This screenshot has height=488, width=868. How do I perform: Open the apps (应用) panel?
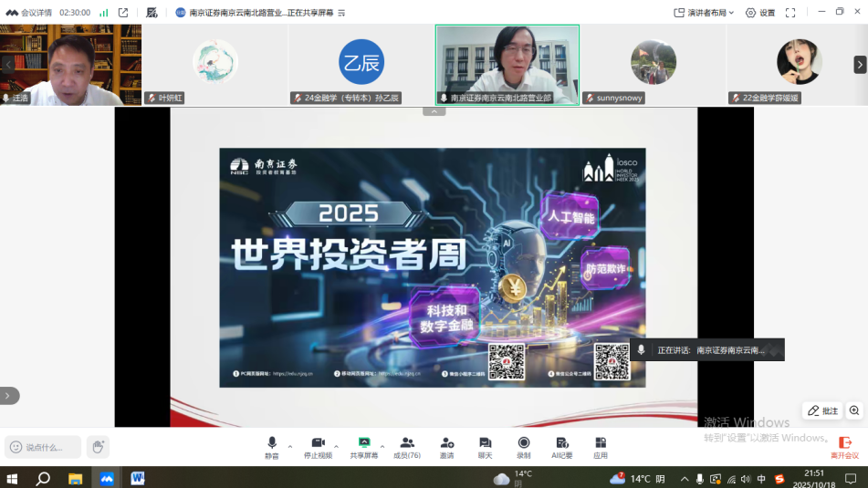tap(600, 447)
